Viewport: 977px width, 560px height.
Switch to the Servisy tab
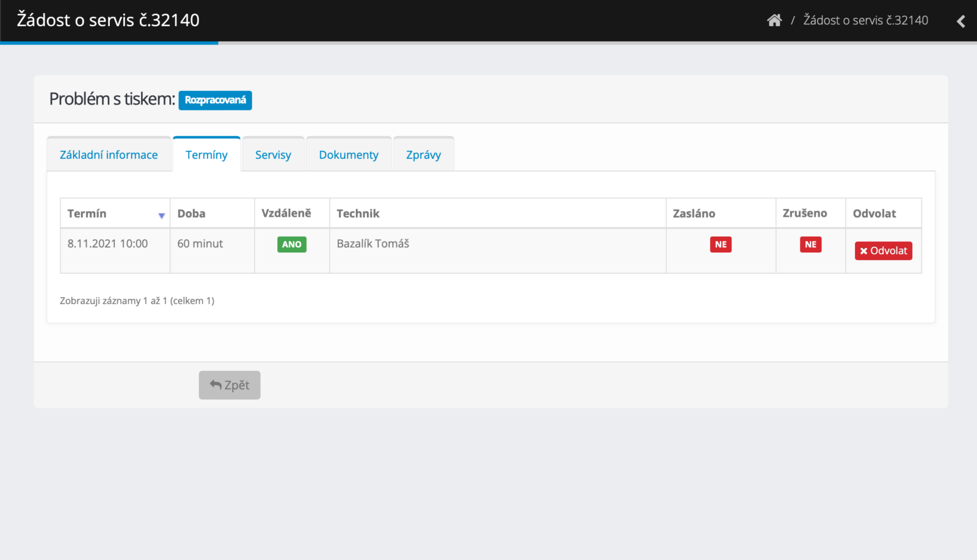(273, 155)
